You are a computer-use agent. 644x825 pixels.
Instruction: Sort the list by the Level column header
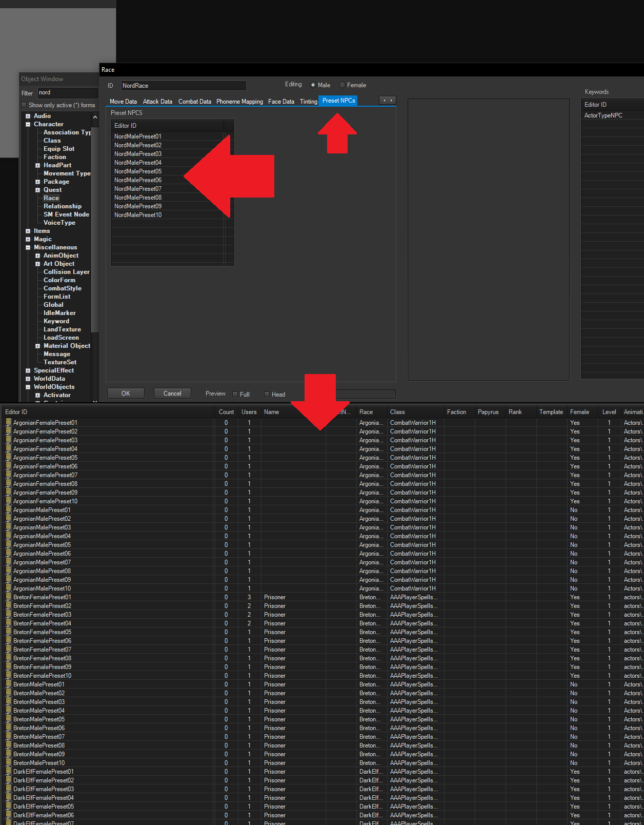(609, 412)
